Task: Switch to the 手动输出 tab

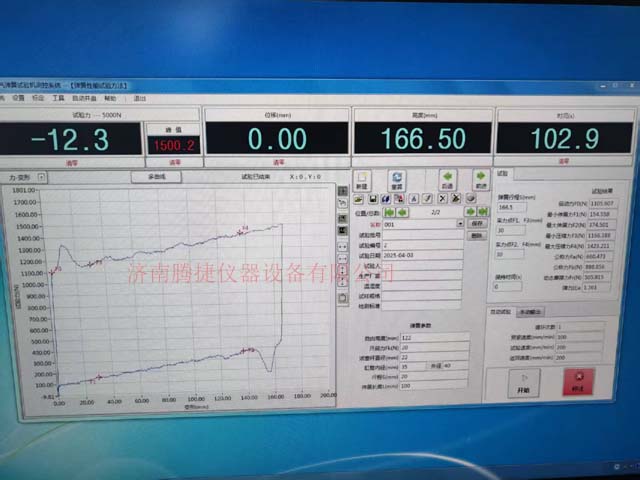Action: (530, 311)
